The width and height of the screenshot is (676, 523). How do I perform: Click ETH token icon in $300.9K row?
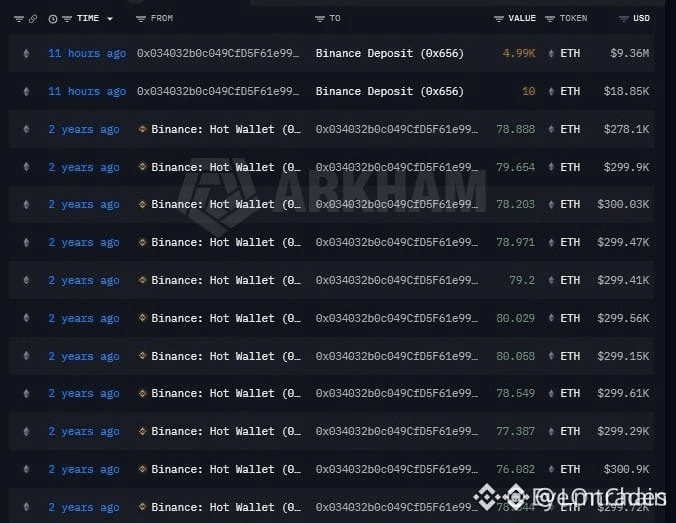pos(551,469)
